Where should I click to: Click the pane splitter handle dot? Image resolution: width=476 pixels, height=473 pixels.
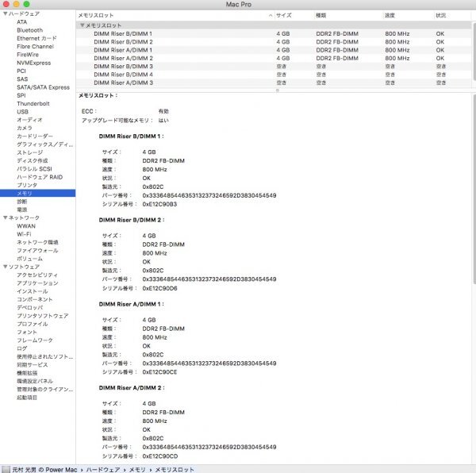[x=277, y=90]
